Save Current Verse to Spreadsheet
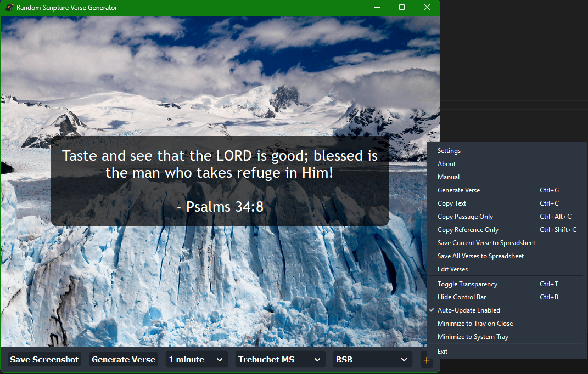This screenshot has height=374, width=588. click(x=486, y=242)
